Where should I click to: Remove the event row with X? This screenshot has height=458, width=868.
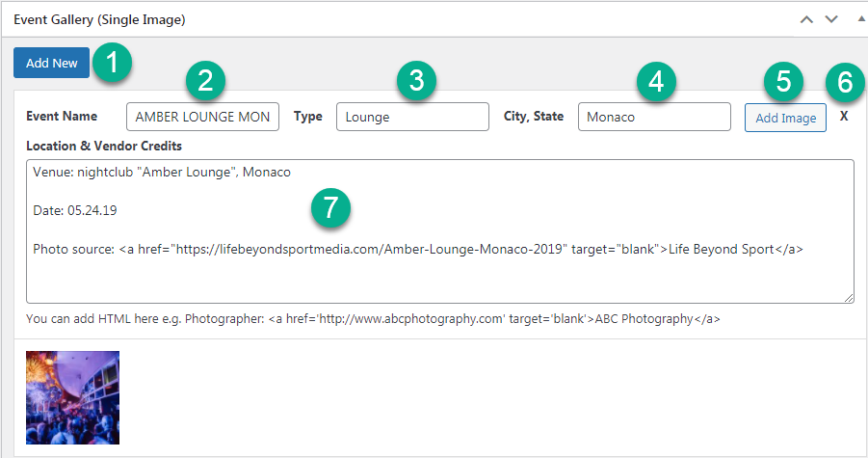point(844,117)
